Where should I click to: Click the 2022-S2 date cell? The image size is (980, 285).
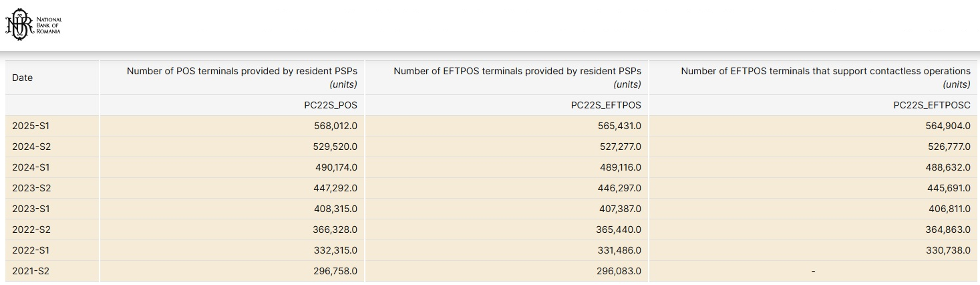click(x=31, y=229)
